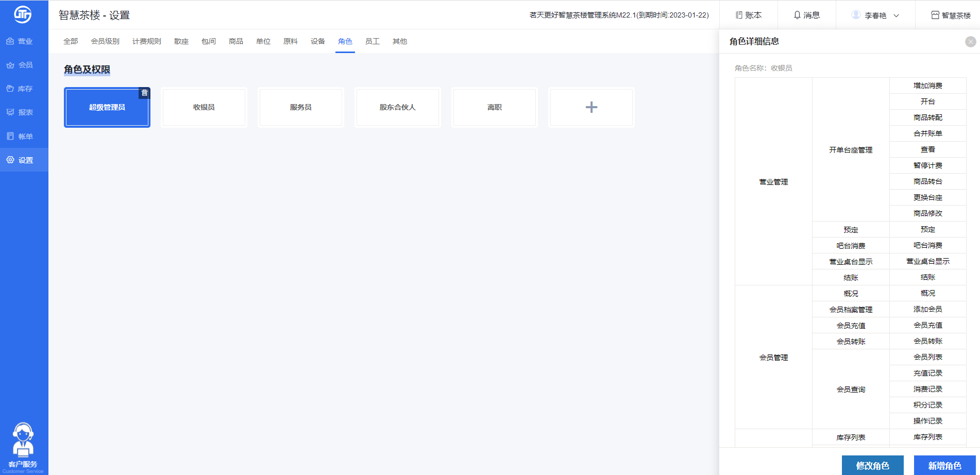980x475 pixels.
Task: Add a new role with plus card
Action: coord(592,107)
